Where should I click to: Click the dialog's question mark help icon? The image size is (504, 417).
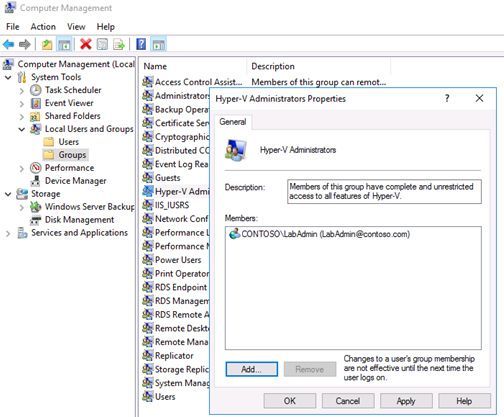(x=447, y=98)
